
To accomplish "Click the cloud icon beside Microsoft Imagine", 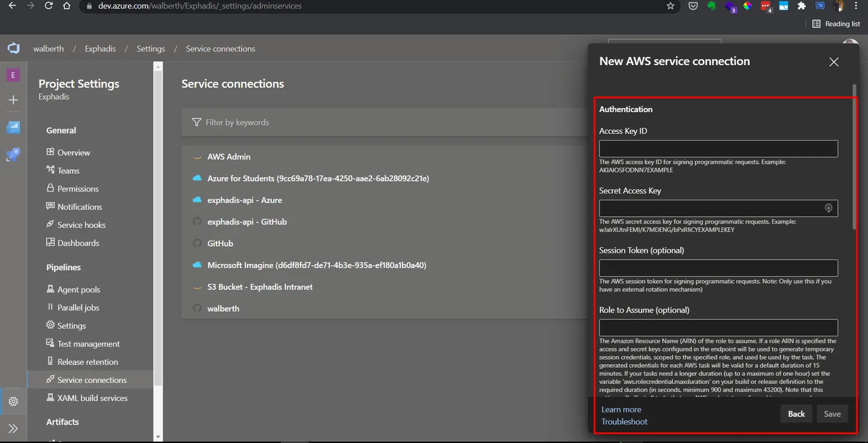I will (x=197, y=265).
